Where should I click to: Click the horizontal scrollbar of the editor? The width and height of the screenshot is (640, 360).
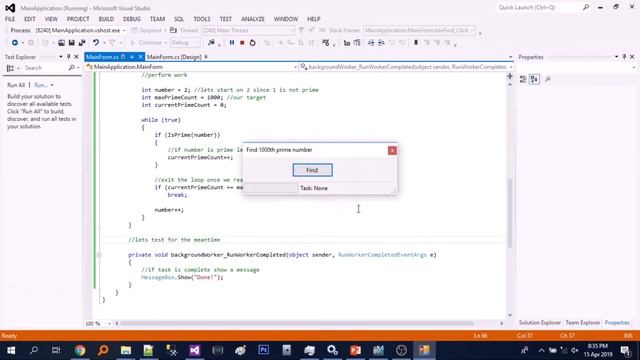(x=297, y=323)
